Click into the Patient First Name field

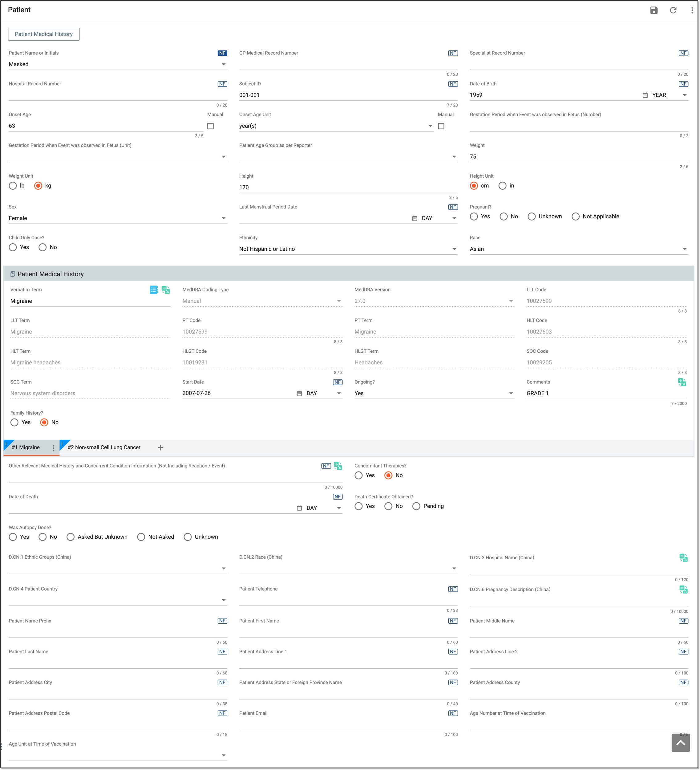[x=348, y=633]
